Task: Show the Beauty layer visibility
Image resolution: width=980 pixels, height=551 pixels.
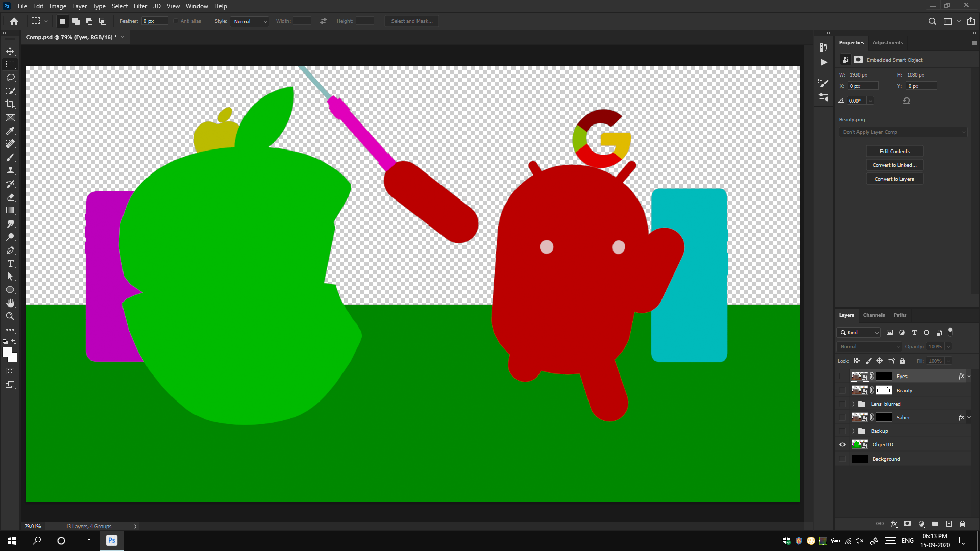Action: (x=842, y=390)
